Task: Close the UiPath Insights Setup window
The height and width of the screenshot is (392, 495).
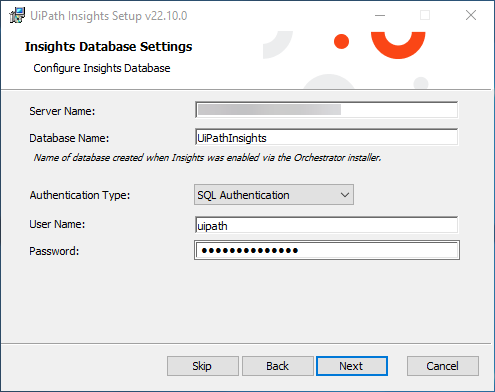Action: pyautogui.click(x=471, y=15)
